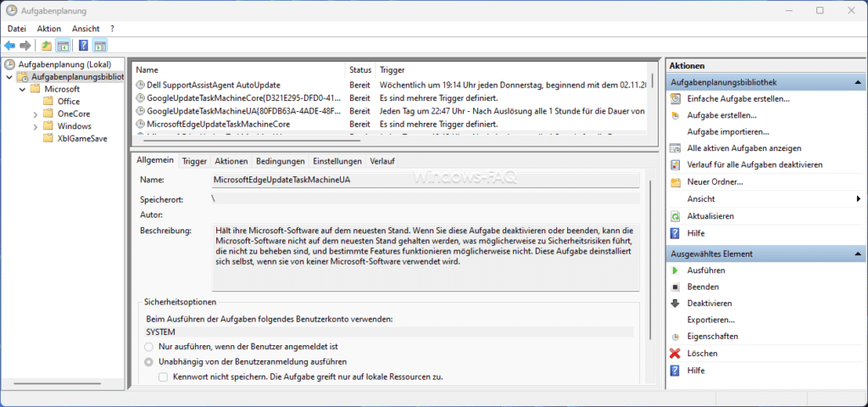The height and width of the screenshot is (407, 868).
Task: Select Unabhängig von der Benutzeranmeldung ausführen radio
Action: pyautogui.click(x=148, y=362)
